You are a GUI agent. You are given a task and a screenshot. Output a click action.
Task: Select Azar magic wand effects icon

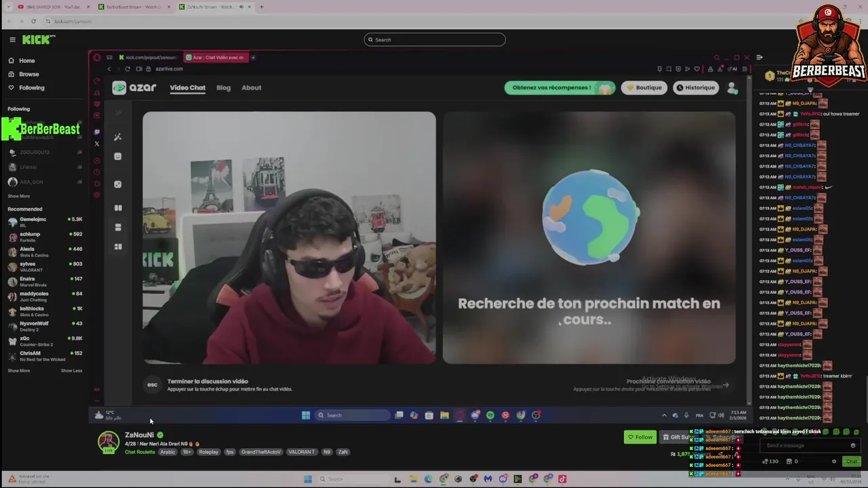(x=118, y=137)
